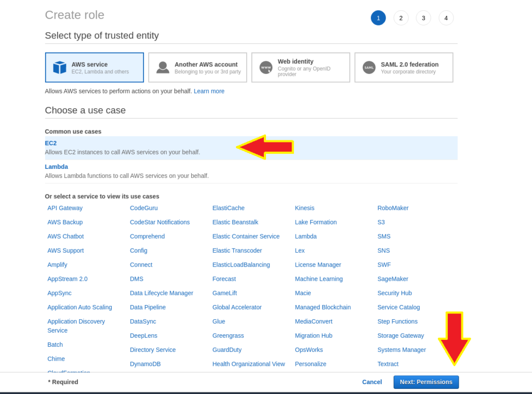
Task: Pick the S3 service link
Action: (x=381, y=222)
